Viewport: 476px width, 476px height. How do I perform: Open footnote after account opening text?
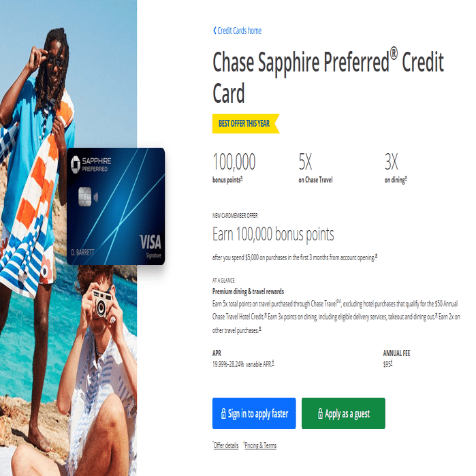pos(376,256)
